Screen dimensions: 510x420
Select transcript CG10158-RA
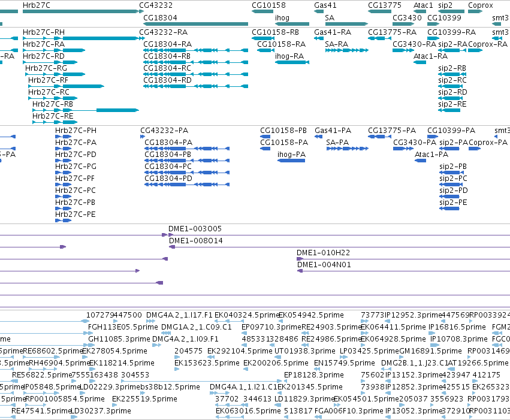click(x=265, y=50)
